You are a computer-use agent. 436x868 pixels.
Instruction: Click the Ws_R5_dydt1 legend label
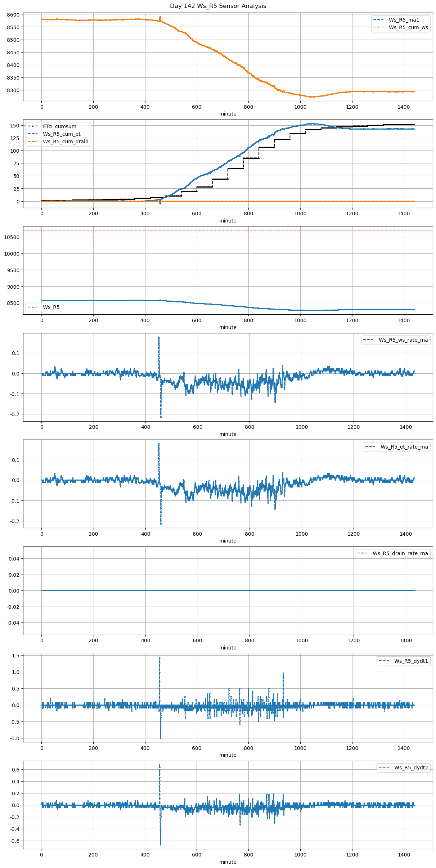click(411, 661)
